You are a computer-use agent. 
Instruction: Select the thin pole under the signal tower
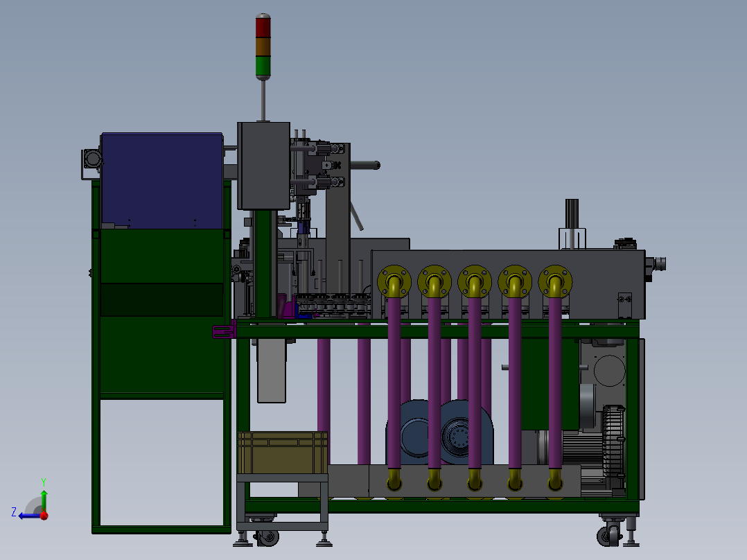pos(263,100)
